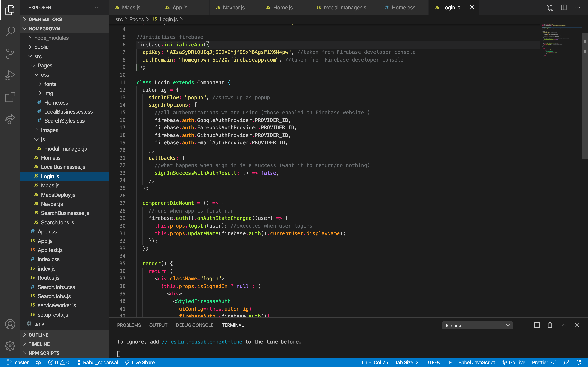
Task: Open the terminal selector dropdown '6: node'
Action: [x=477, y=325]
